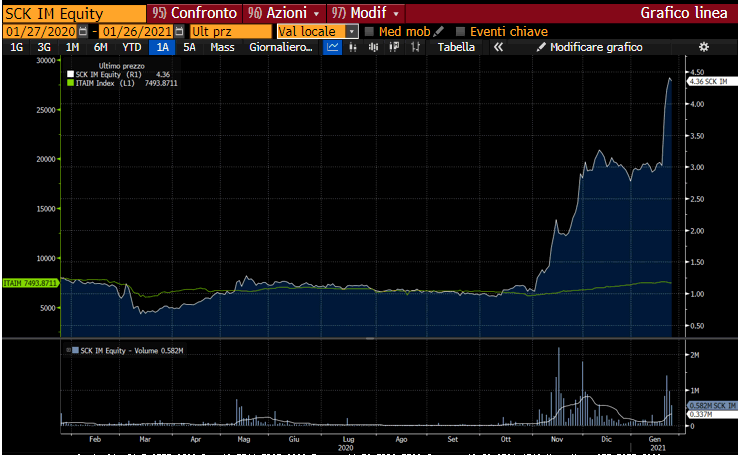Image resolution: width=739 pixels, height=455 pixels.
Task: Enable the Eventi chiave checkbox
Action: [461, 32]
